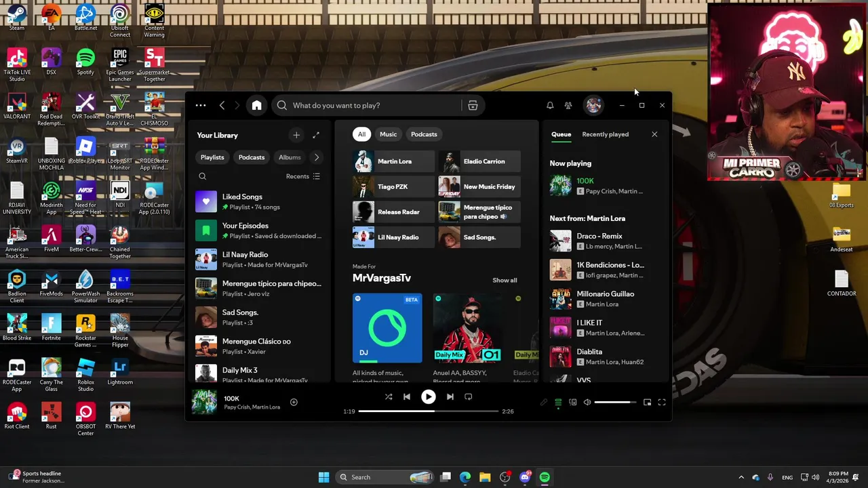868x488 pixels.
Task: Add 100K to Liked Songs
Action: click(294, 402)
